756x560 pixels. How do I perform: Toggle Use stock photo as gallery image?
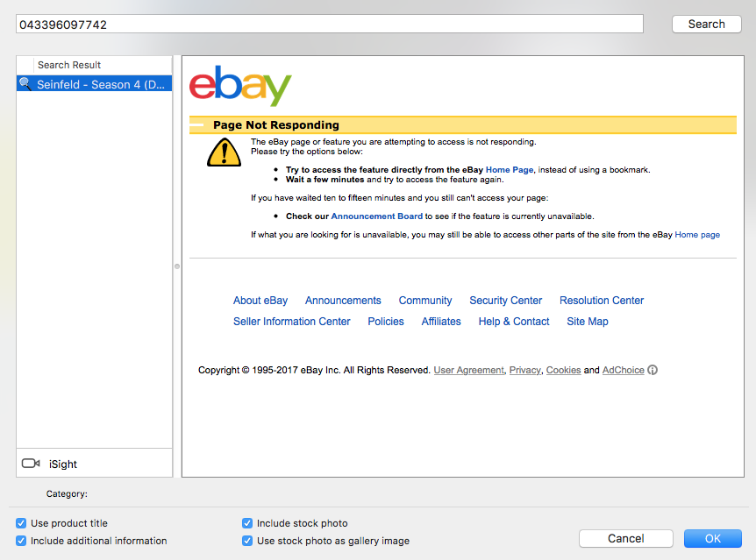point(247,541)
